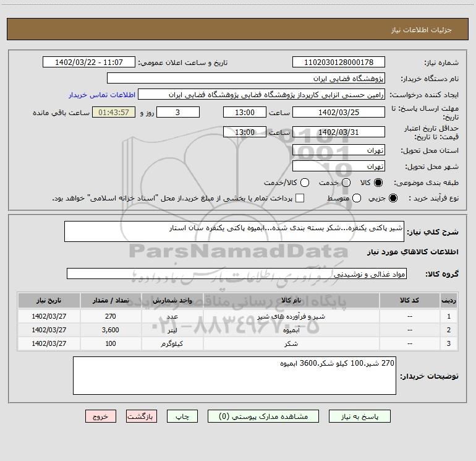The image size is (476, 461).
Task: Click the general description text box
Action: (234, 231)
